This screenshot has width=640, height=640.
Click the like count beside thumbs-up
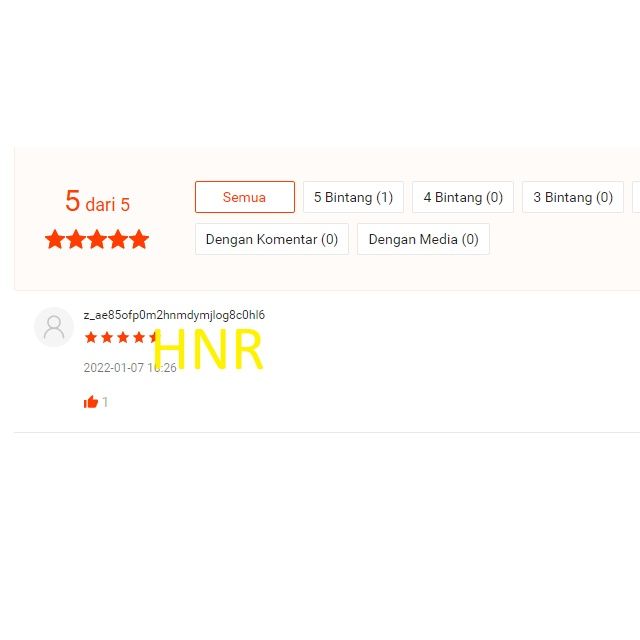point(105,402)
